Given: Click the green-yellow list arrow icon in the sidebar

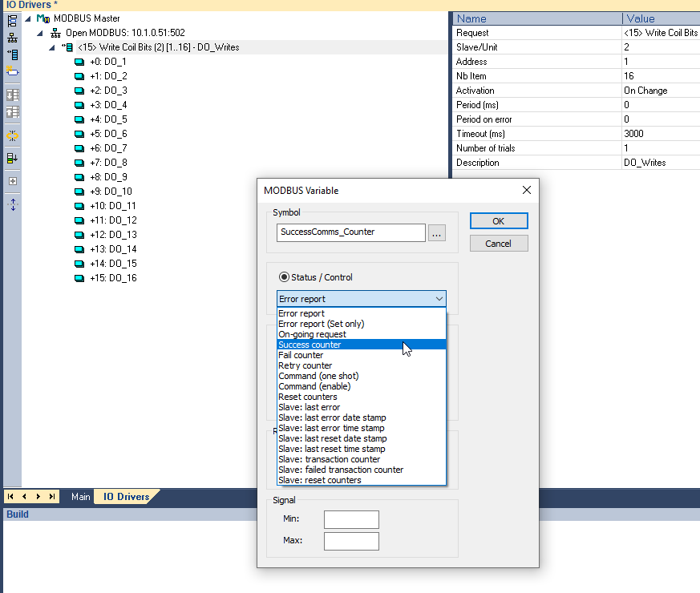Looking at the screenshot, I should click(x=13, y=159).
